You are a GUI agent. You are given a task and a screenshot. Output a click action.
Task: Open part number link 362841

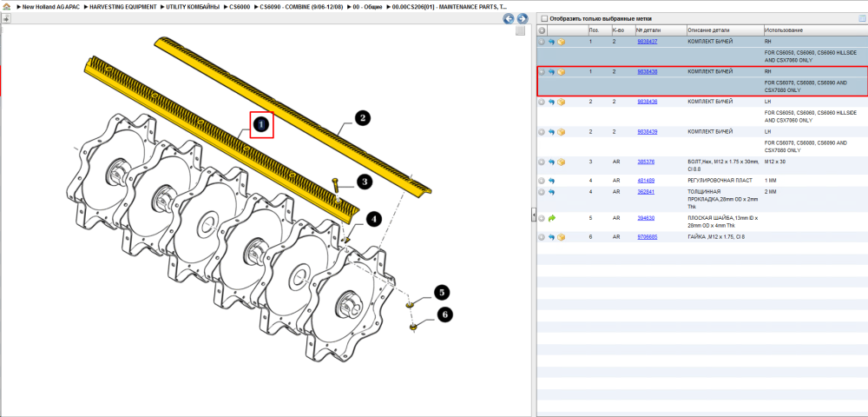pyautogui.click(x=646, y=192)
